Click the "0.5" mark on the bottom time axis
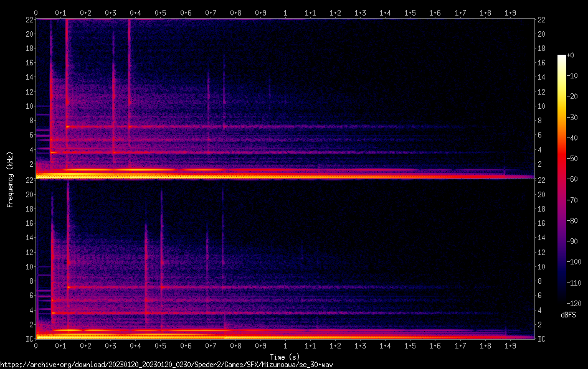This screenshot has width=588, height=369. (x=160, y=345)
